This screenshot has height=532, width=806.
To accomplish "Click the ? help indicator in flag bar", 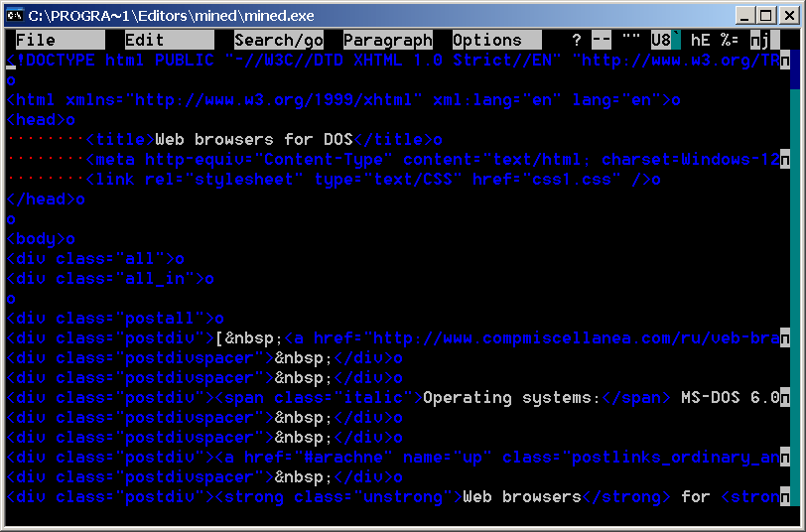I will click(577, 41).
